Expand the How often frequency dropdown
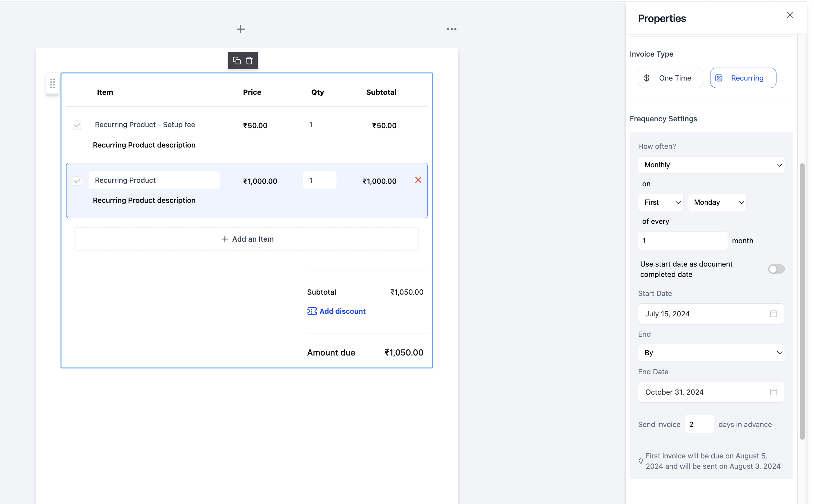The height and width of the screenshot is (504, 814). pyautogui.click(x=711, y=165)
